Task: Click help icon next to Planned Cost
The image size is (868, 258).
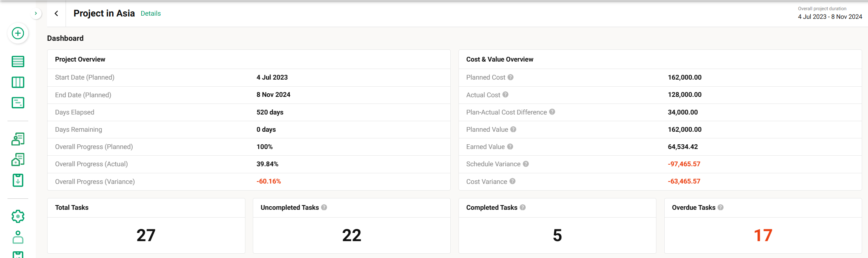Action: [510, 77]
